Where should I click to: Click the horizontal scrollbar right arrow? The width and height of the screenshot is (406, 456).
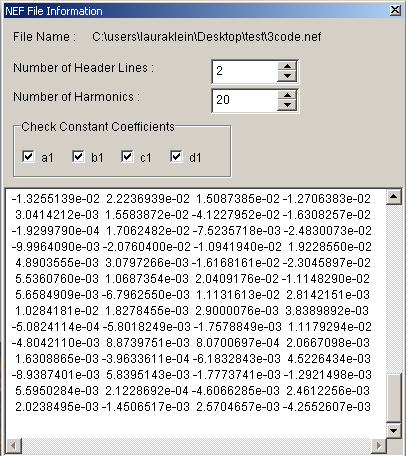[379, 446]
